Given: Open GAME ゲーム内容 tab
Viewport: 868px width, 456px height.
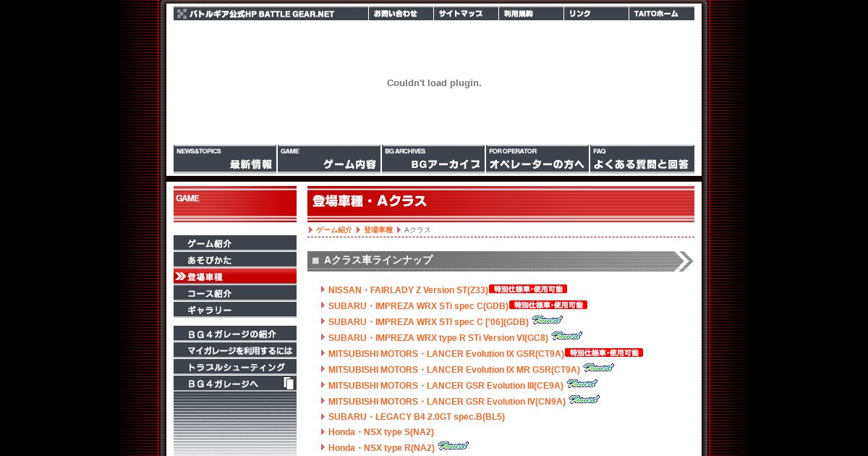Looking at the screenshot, I should coord(329,159).
